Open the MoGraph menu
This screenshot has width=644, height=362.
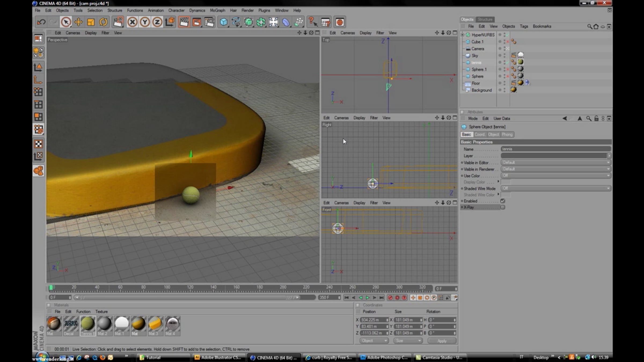click(x=218, y=10)
